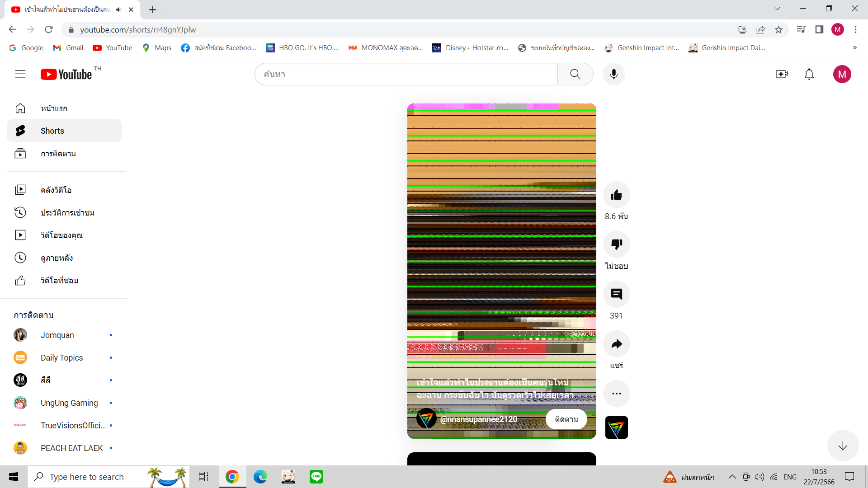Viewport: 868px width, 488px height.
Task: Click the Like thumbs-up button
Action: pos(616,195)
